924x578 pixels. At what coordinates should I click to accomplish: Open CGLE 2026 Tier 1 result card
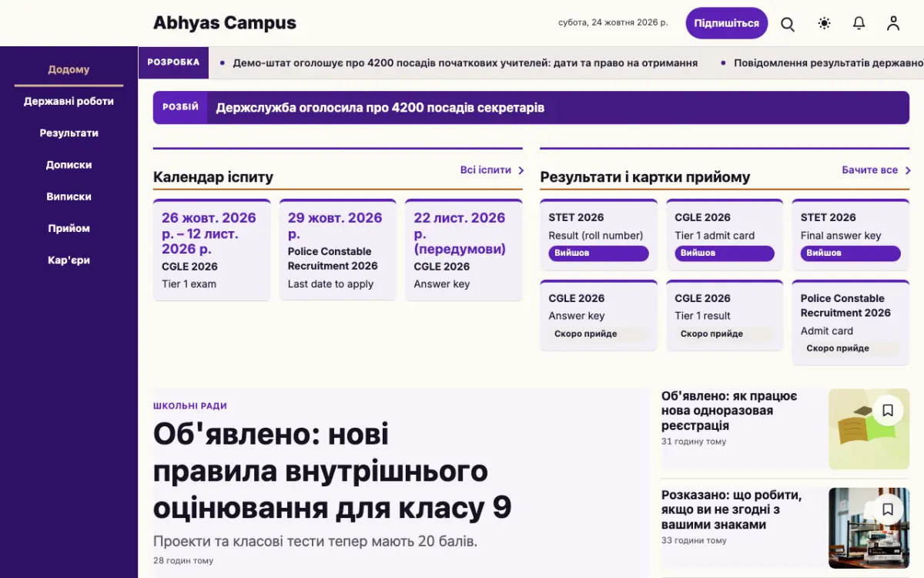(x=725, y=315)
